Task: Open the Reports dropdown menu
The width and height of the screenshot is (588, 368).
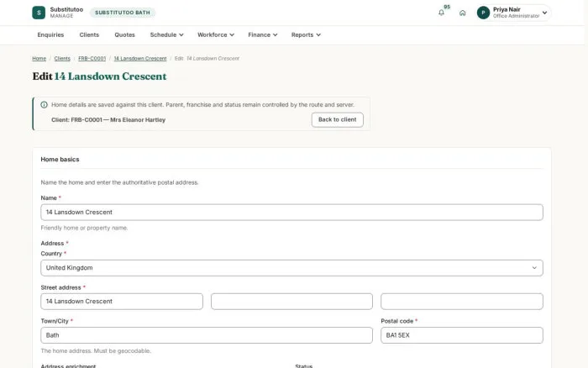Action: click(306, 35)
